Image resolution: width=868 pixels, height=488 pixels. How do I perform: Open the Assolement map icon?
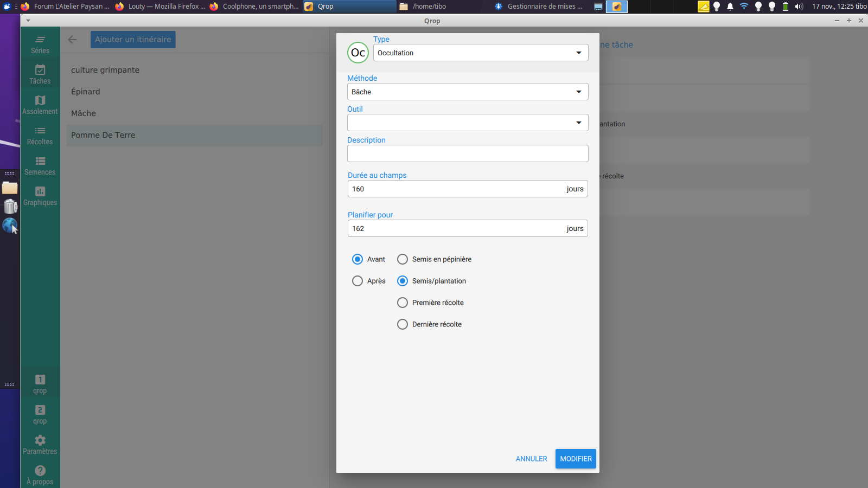click(40, 100)
